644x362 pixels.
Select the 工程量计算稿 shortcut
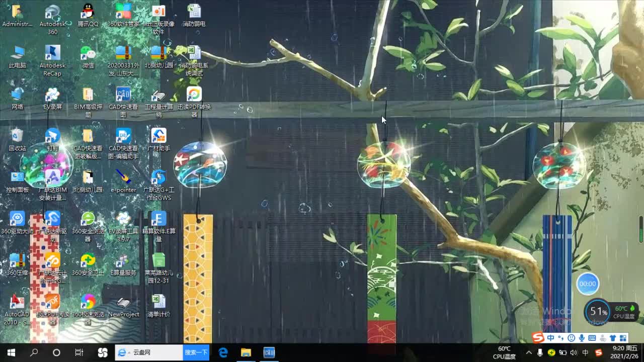[x=158, y=102]
